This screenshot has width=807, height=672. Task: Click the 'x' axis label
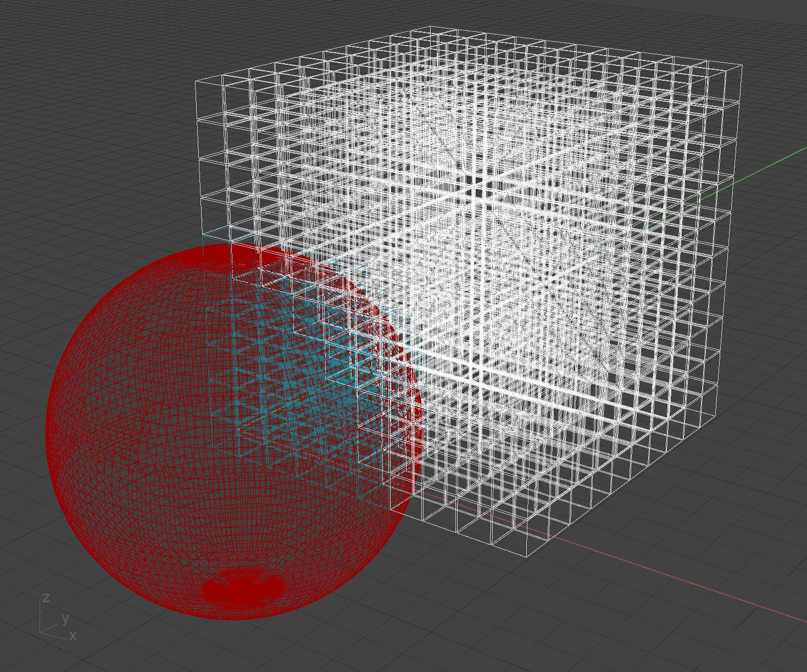point(73,636)
